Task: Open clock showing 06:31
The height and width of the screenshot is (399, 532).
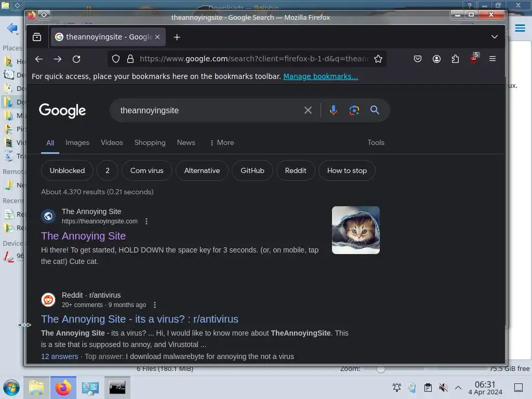Action: (x=485, y=388)
